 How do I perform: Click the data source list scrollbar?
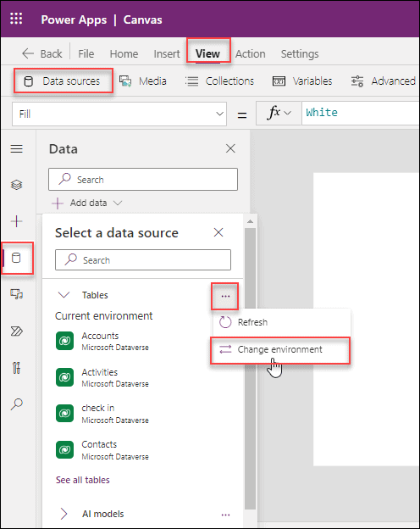pos(250,368)
